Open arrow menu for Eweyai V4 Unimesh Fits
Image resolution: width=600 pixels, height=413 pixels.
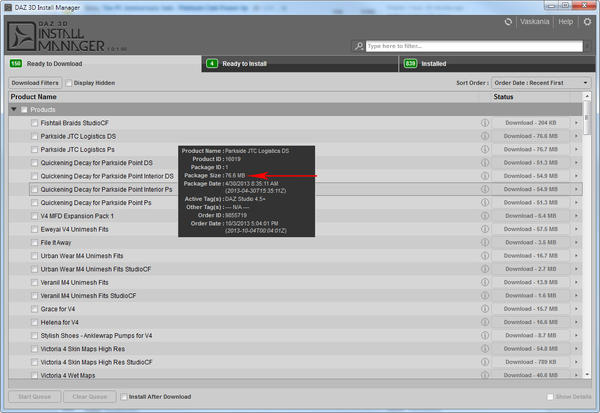(576, 229)
